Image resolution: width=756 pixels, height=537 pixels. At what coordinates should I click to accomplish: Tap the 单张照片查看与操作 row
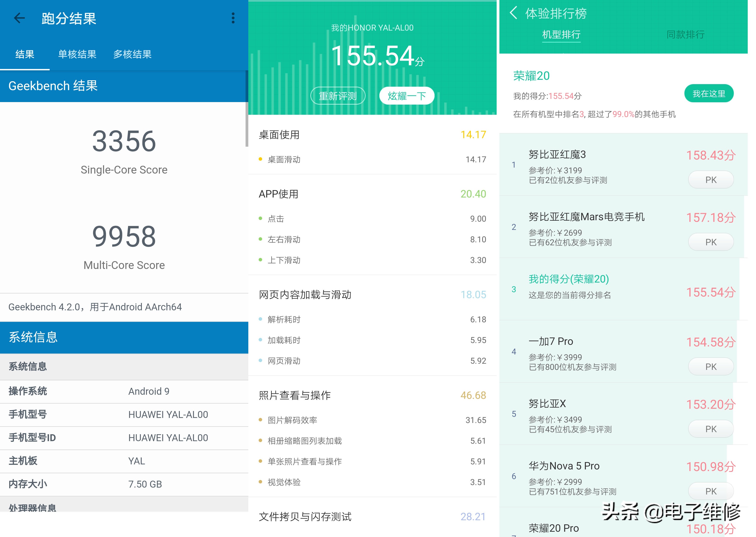pos(372,461)
